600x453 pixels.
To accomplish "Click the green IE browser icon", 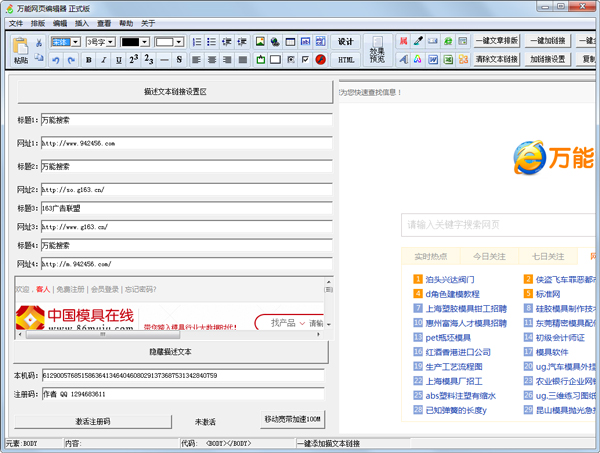I will click(448, 41).
